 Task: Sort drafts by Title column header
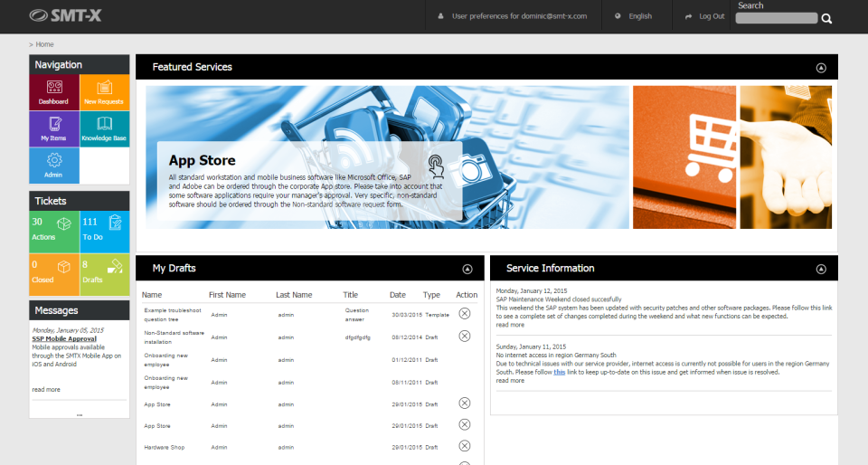click(x=351, y=295)
